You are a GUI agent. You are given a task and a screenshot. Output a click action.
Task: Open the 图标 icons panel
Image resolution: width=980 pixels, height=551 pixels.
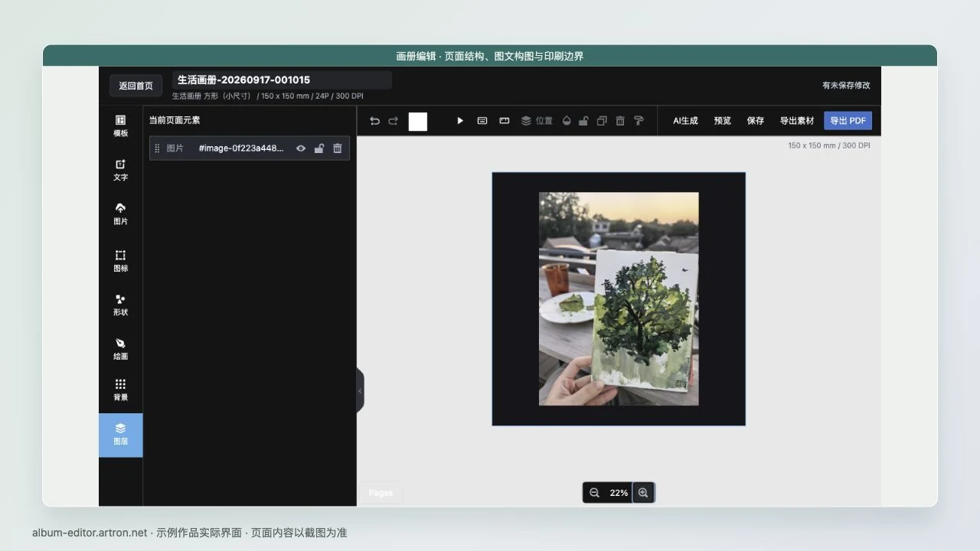tap(120, 261)
